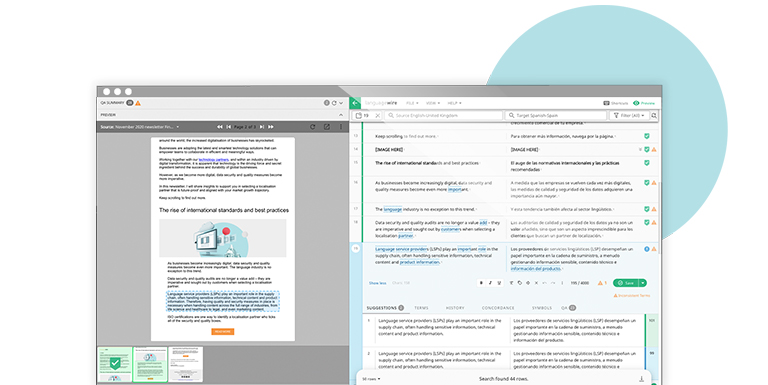
Task: Click the Target Spanish search field
Action: 555,116
